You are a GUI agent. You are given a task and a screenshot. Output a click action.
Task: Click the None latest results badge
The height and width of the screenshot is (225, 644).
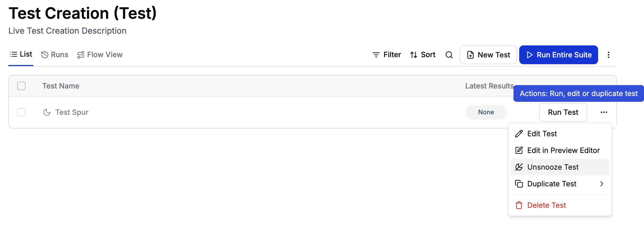coord(486,112)
